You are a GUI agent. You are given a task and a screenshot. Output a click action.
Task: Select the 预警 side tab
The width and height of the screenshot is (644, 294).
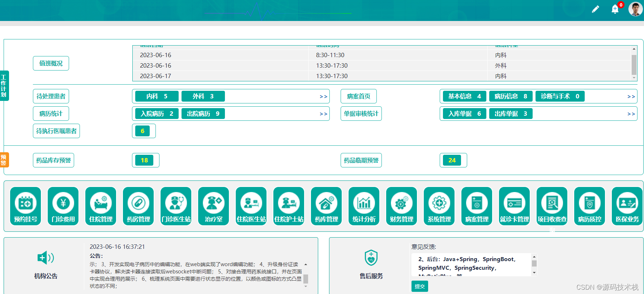[4, 160]
